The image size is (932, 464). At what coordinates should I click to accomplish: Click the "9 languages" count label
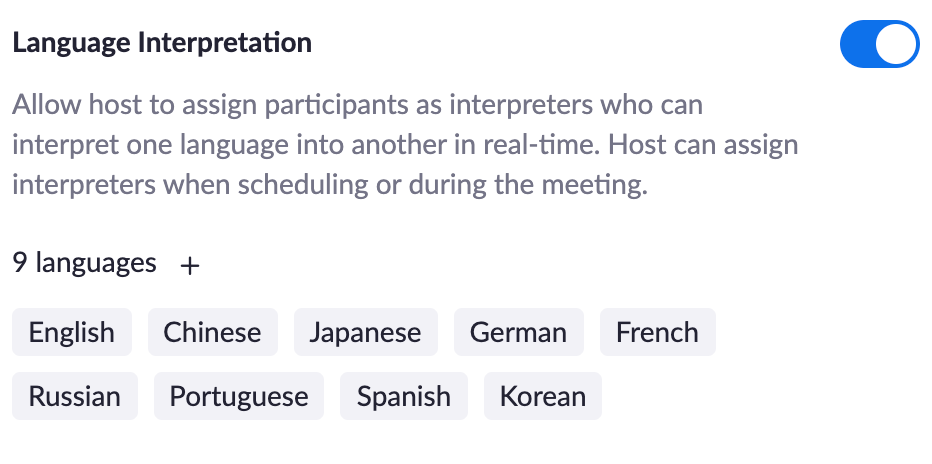coord(84,263)
